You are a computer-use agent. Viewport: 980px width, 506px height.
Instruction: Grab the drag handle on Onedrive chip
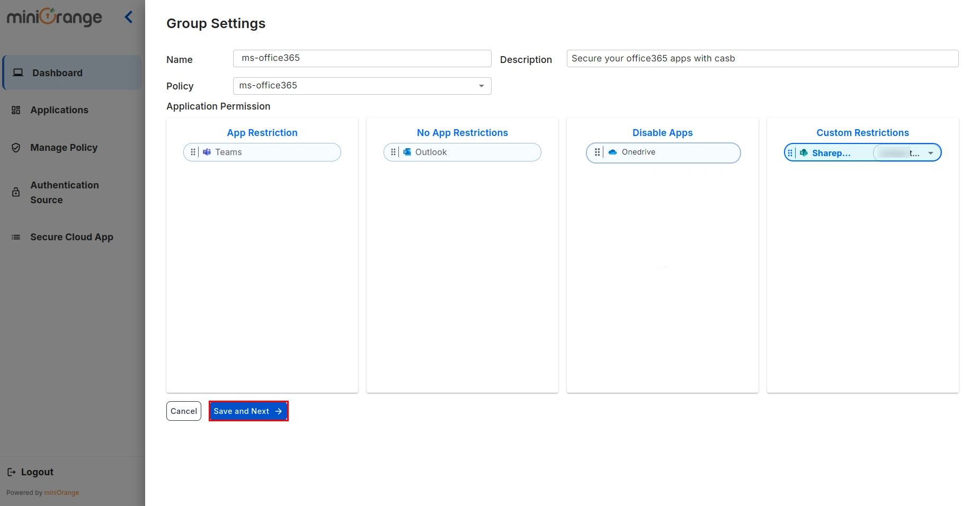pyautogui.click(x=597, y=152)
